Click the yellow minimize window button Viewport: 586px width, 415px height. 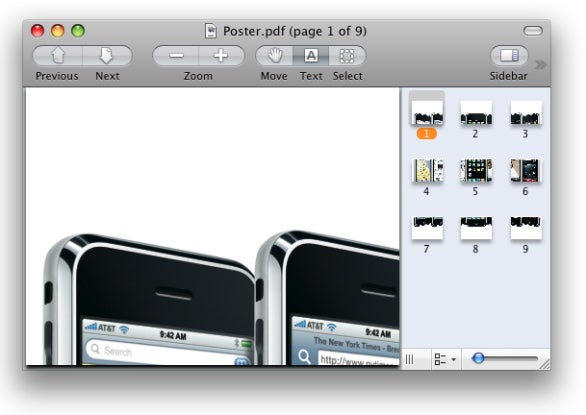click(58, 31)
